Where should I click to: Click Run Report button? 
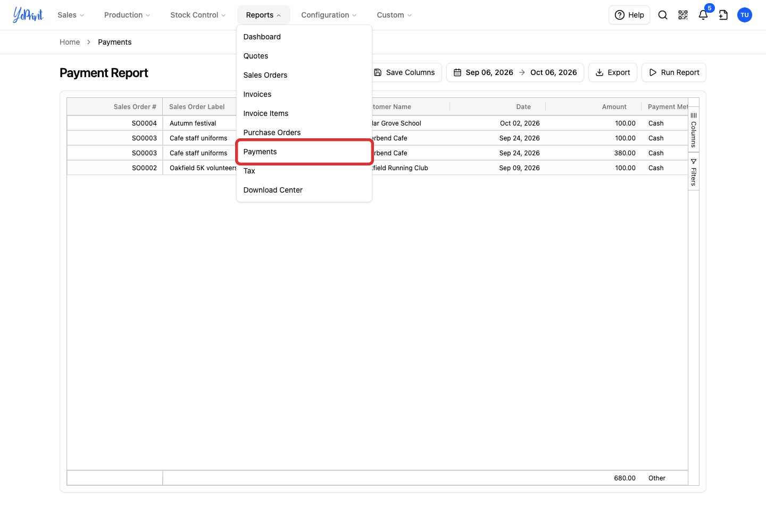[x=674, y=72]
